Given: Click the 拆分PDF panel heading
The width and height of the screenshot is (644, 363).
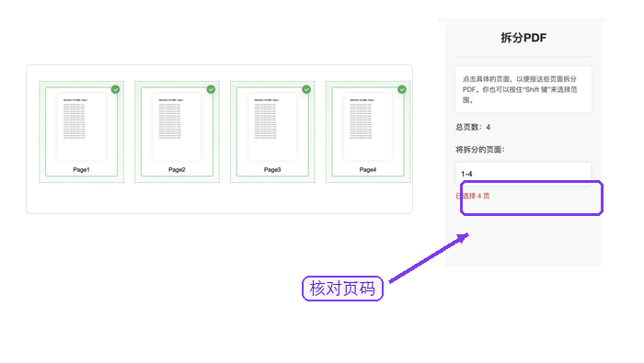Looking at the screenshot, I should pos(523,38).
